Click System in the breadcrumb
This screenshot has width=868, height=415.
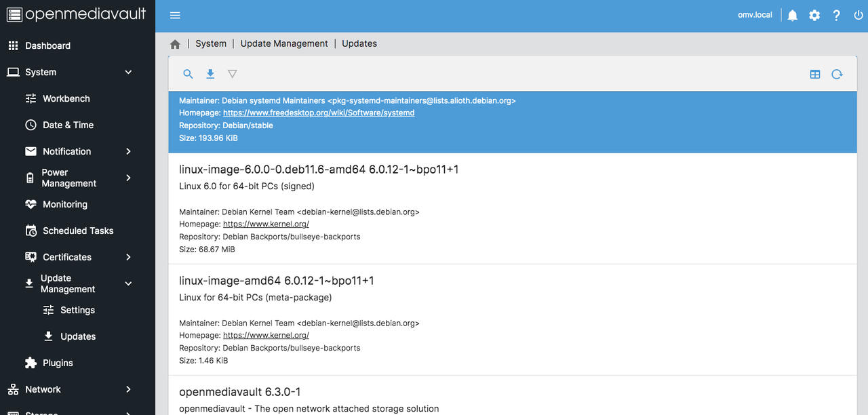(211, 43)
